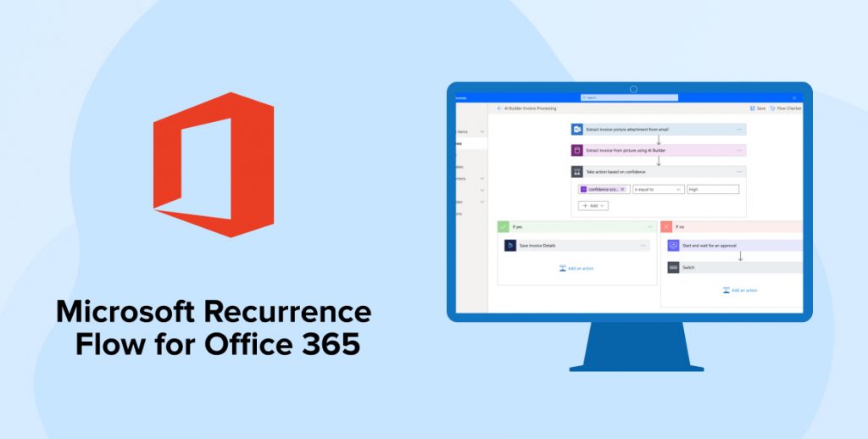Open ellipsis menu on Extract invoice email step
Viewport: 868px width, 439px height.
pos(739,130)
